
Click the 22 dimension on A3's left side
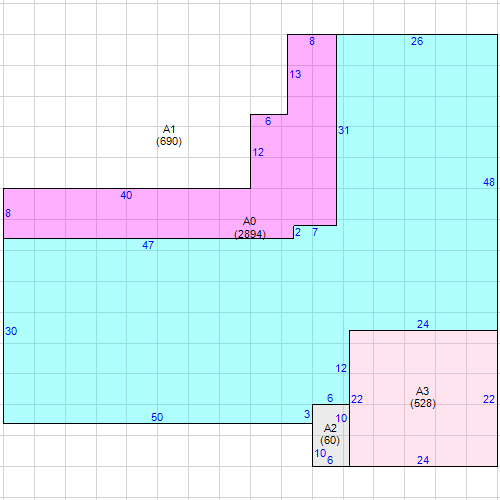point(357,399)
